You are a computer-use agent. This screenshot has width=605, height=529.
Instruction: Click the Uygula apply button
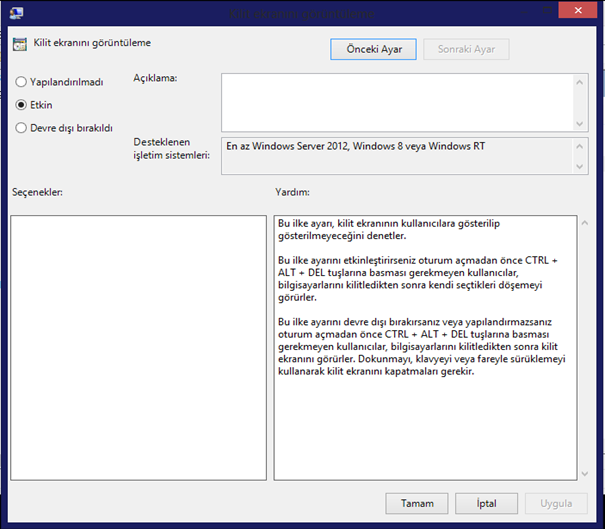[556, 503]
